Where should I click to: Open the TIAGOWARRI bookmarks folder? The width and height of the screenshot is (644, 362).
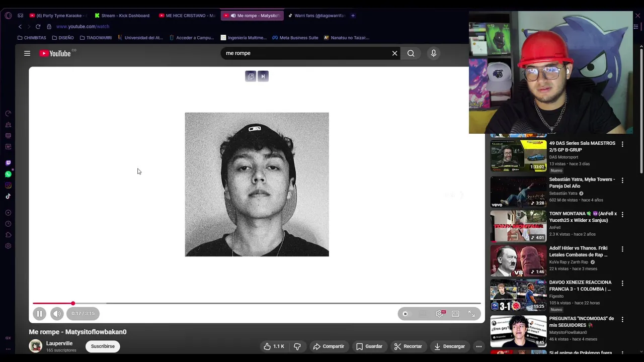[x=96, y=38]
